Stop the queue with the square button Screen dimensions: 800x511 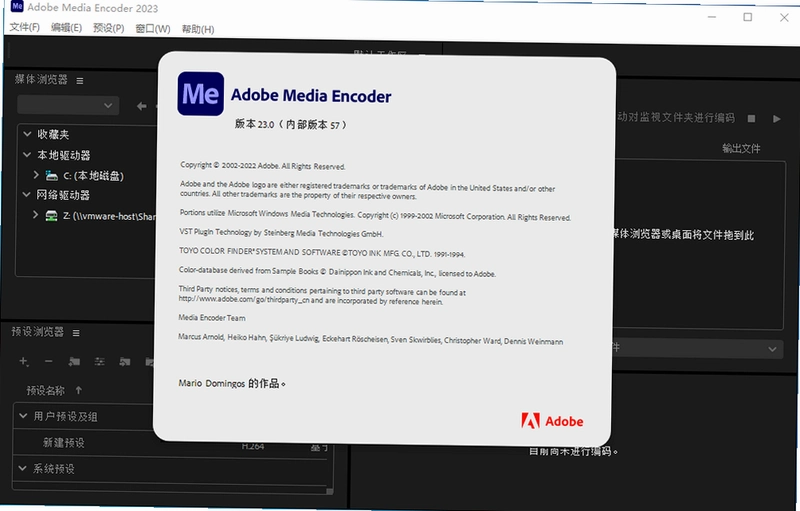[751, 118]
